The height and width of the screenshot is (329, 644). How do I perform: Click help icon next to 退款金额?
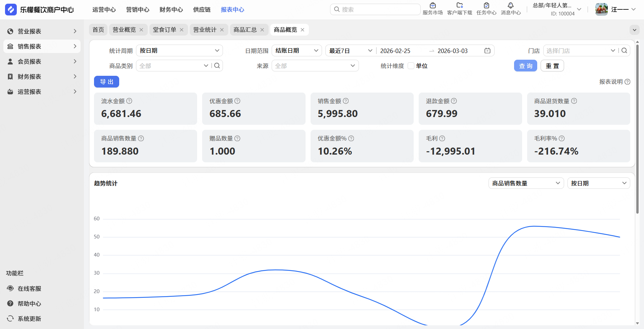[x=454, y=101]
